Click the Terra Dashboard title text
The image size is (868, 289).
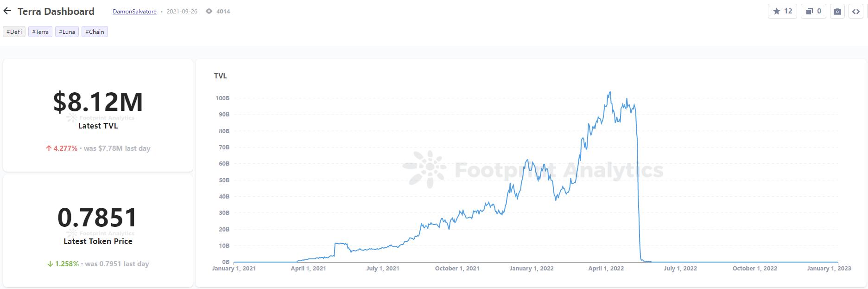[x=56, y=11]
